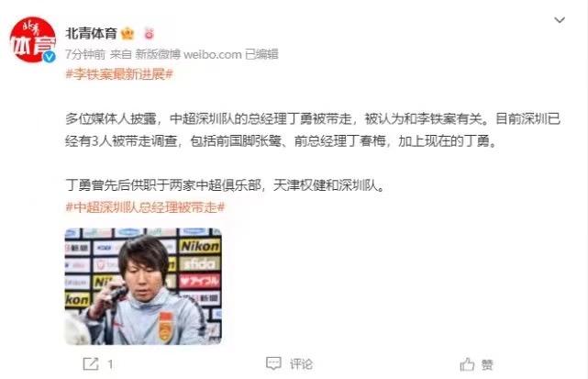Open hashtag #中超深圳队总经理被带走#
This screenshot has height=379, width=588.
[145, 206]
